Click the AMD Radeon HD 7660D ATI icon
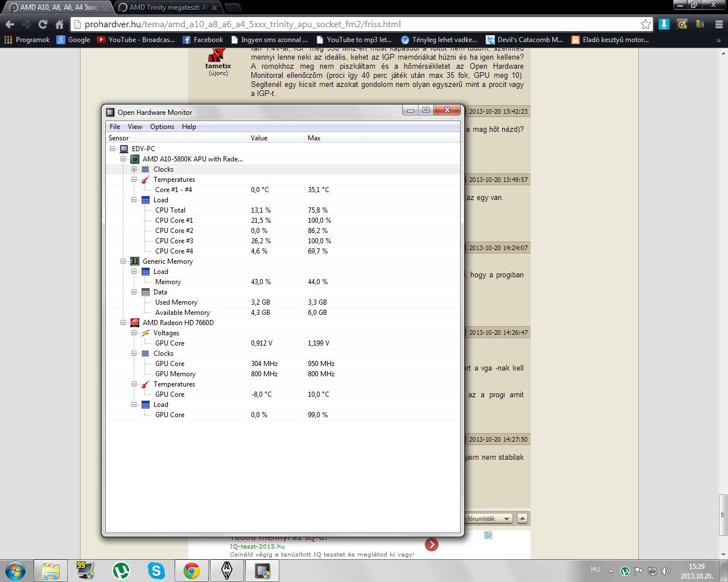 point(135,323)
